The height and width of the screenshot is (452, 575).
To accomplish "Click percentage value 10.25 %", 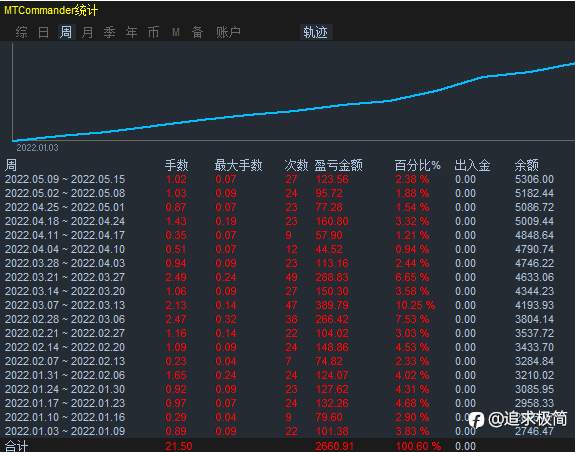I will coord(415,305).
